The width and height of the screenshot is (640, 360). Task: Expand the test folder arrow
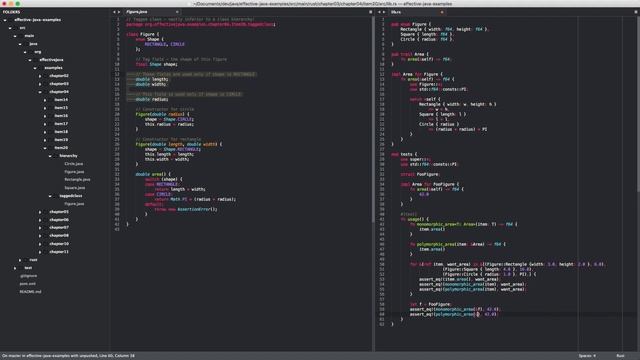point(15,268)
